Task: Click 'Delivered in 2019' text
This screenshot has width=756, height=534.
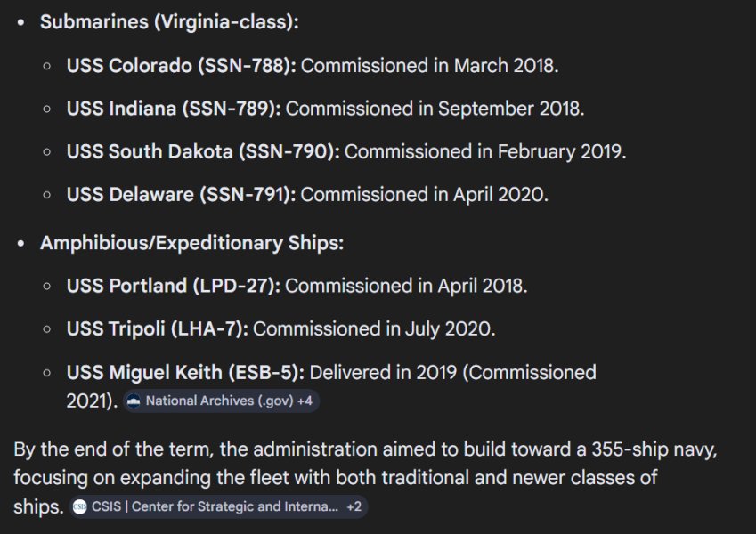Action: tap(383, 373)
